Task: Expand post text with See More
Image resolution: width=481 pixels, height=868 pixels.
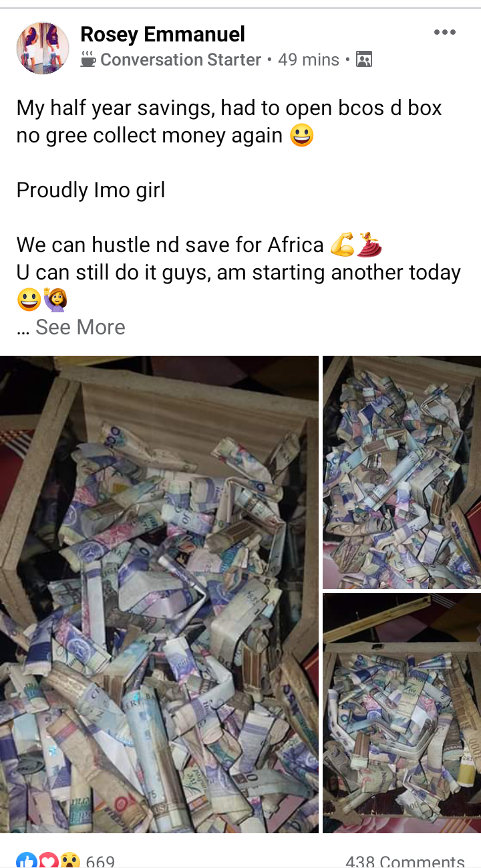Action: coord(80,327)
